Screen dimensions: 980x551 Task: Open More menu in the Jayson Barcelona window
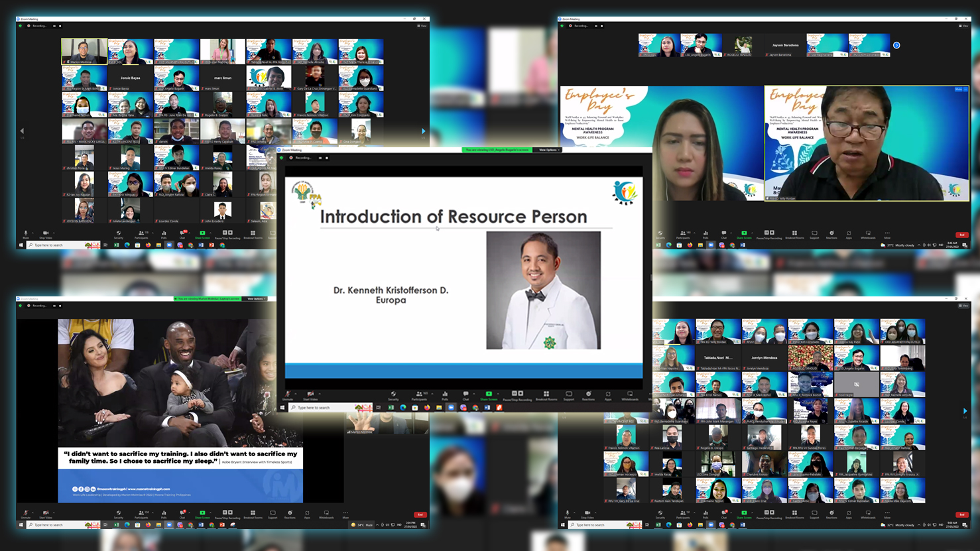click(x=887, y=234)
